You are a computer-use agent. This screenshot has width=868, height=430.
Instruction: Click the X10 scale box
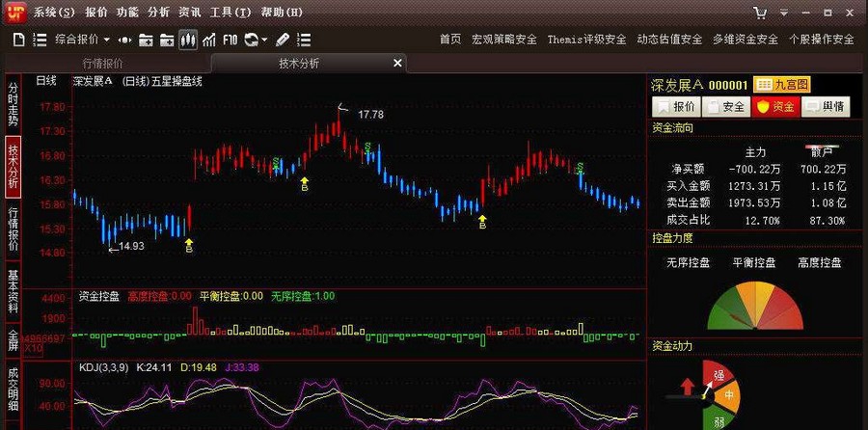[x=33, y=349]
